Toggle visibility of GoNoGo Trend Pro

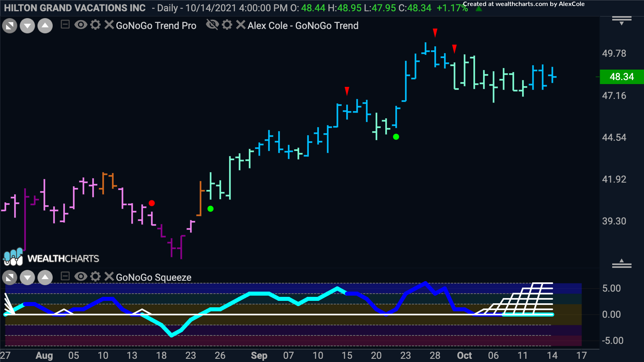point(81,25)
